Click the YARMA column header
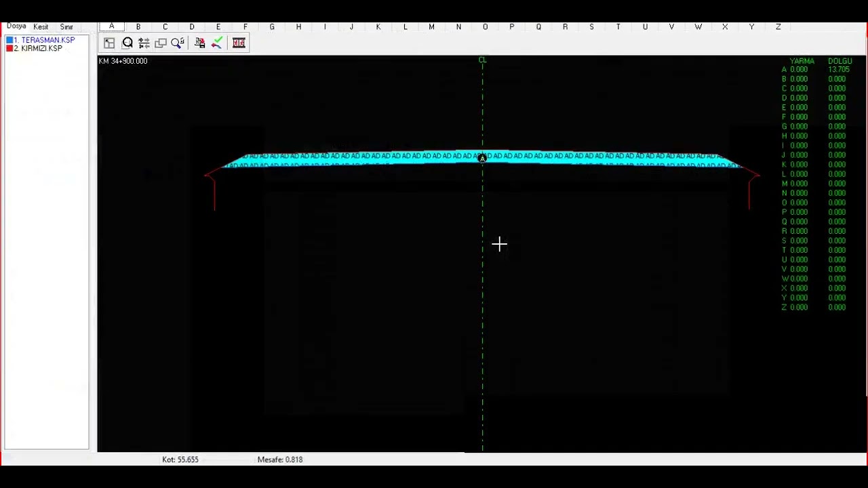 [802, 61]
